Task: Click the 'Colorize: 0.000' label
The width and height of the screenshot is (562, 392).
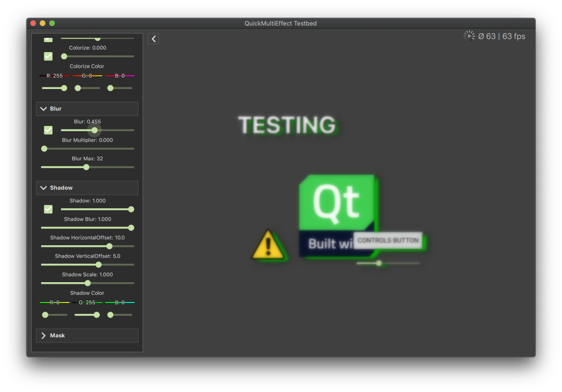Action: click(x=87, y=48)
